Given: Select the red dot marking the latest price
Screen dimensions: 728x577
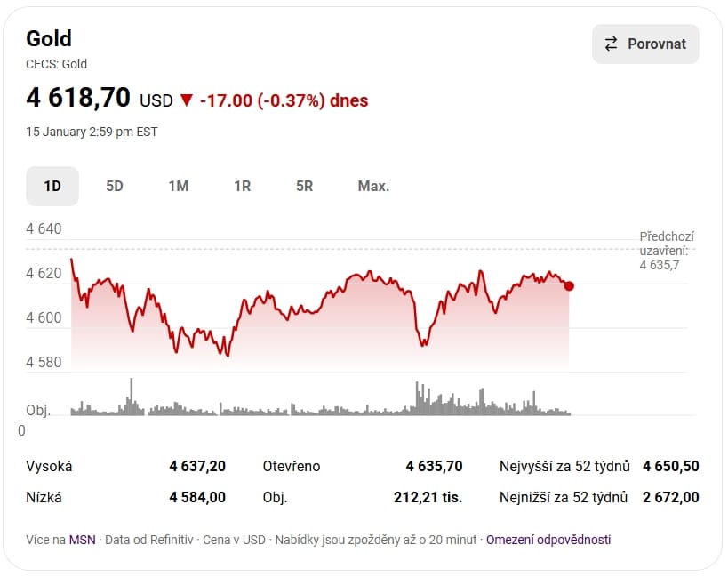Looking at the screenshot, I should tap(568, 286).
